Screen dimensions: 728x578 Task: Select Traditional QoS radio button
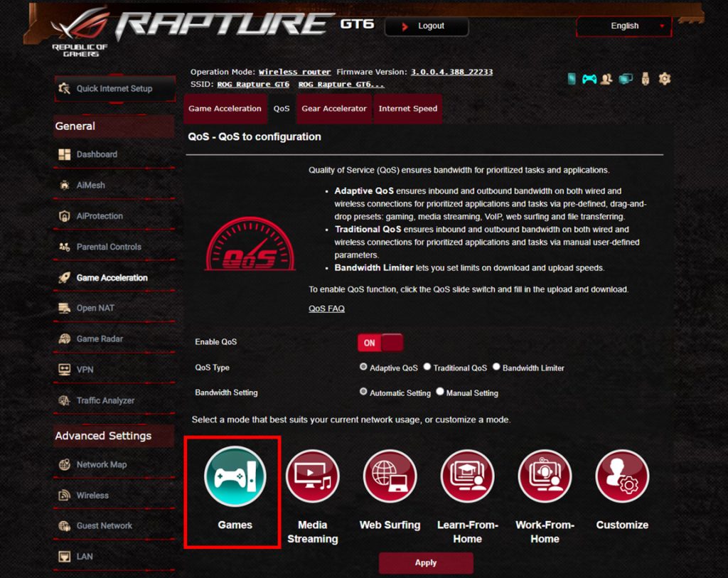[x=427, y=367]
